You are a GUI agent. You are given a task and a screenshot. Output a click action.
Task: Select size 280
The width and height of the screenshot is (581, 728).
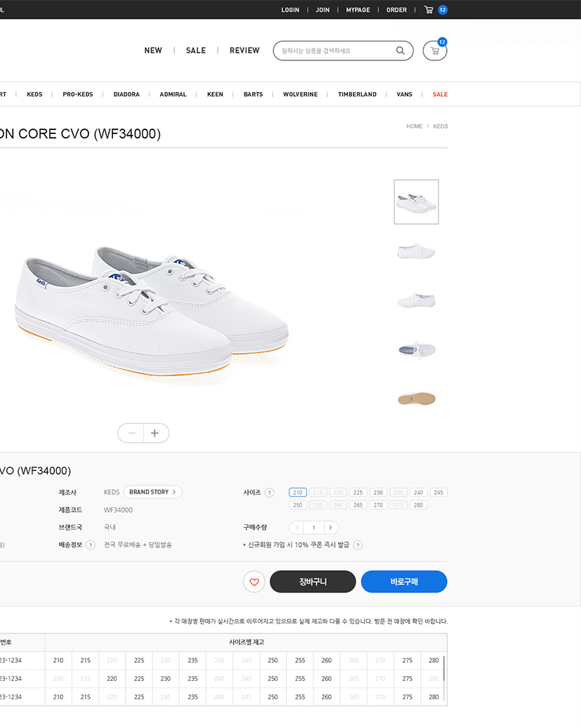coord(418,505)
